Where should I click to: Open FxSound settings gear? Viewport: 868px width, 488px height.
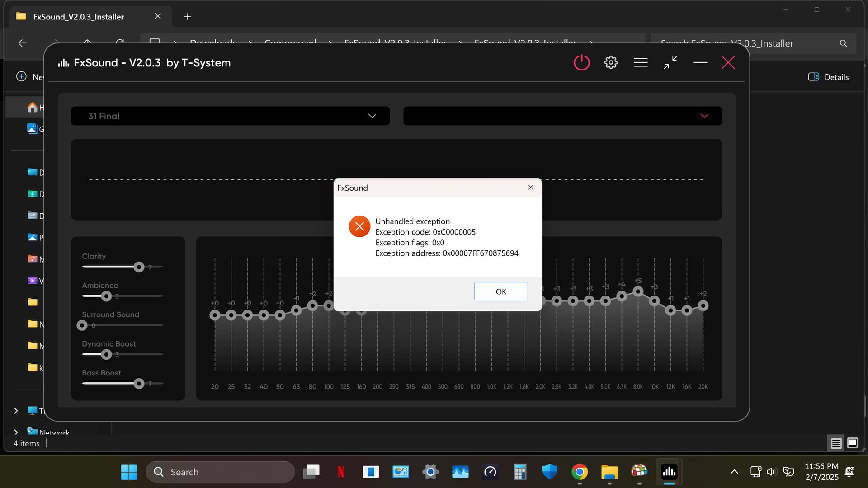coord(611,62)
